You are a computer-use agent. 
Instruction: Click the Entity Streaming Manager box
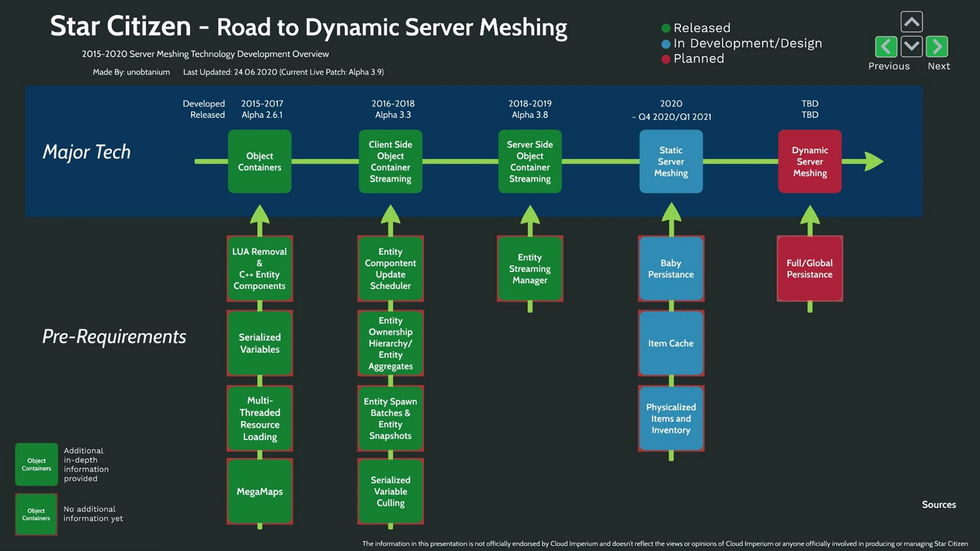(x=530, y=269)
